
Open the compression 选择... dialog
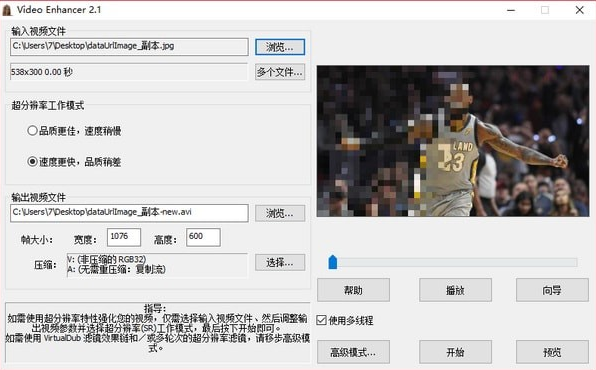tap(280, 262)
